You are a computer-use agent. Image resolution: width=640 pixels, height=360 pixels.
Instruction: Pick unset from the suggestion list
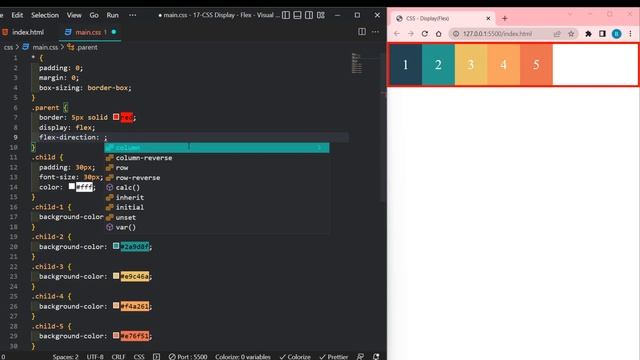pyautogui.click(x=217, y=217)
